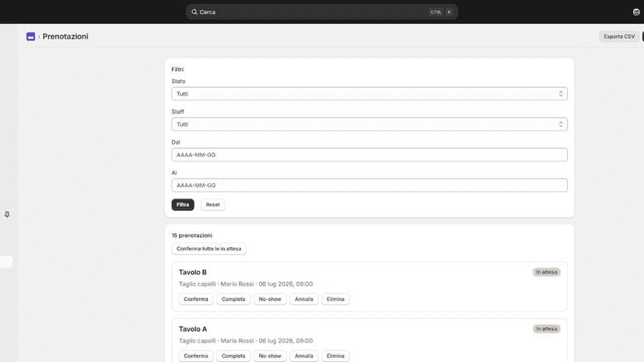Apply filters with Filtra button
This screenshot has width=644, height=362.
[183, 204]
